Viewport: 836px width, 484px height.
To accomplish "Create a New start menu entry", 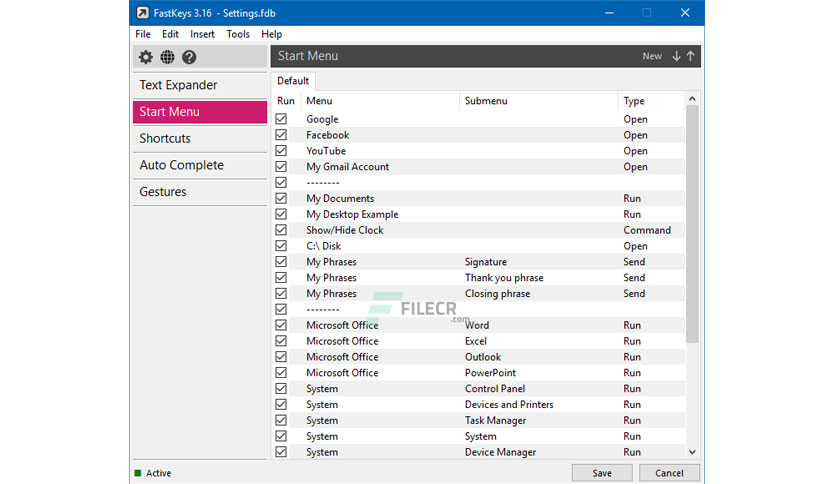I will 652,56.
